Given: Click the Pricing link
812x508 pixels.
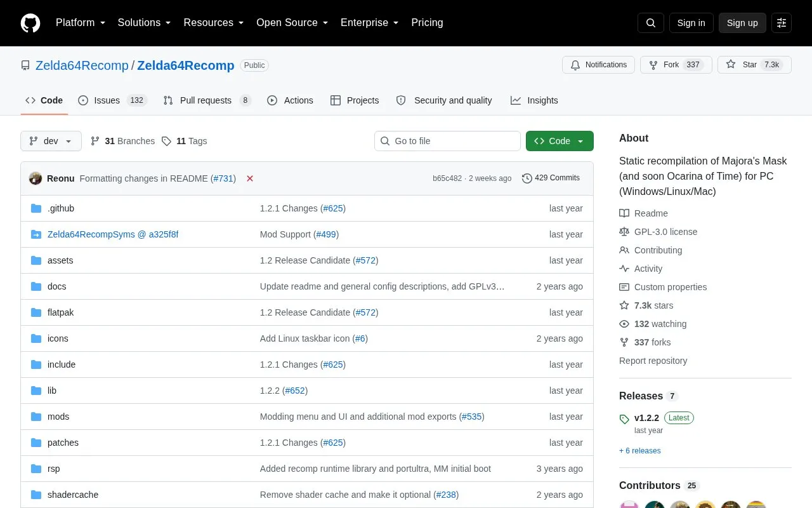Looking at the screenshot, I should click(427, 23).
